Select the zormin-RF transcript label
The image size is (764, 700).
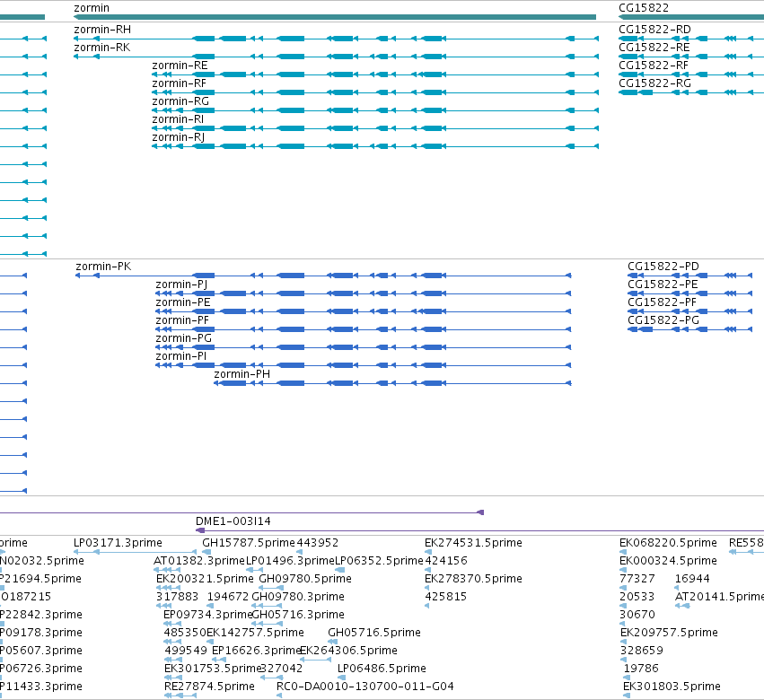[180, 83]
